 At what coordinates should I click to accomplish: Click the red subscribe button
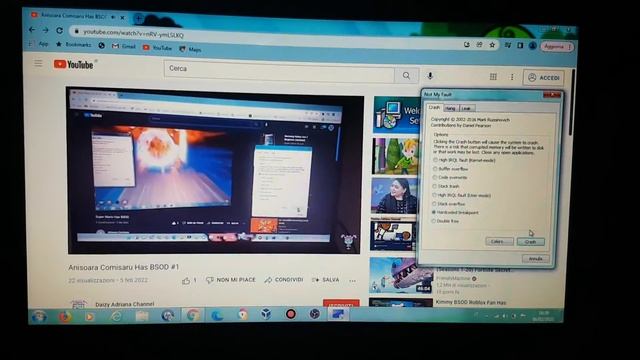(341, 303)
